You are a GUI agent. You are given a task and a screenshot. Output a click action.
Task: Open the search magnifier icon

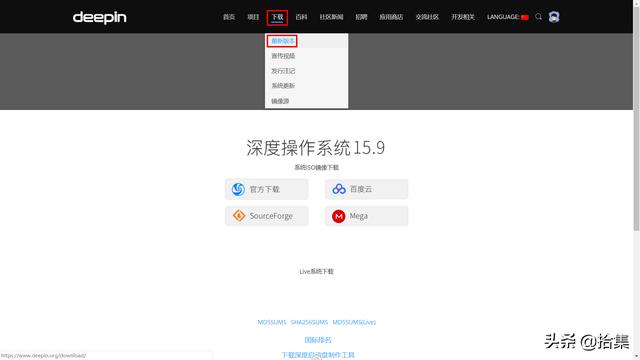pyautogui.click(x=538, y=17)
